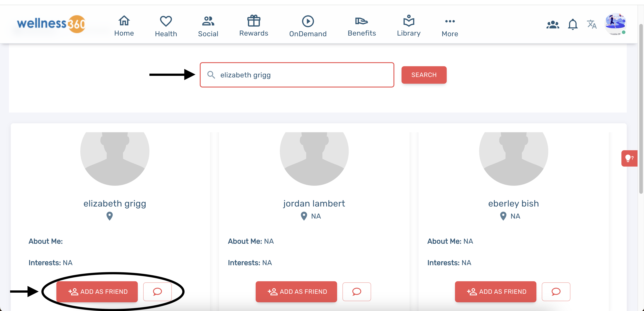The image size is (644, 311).
Task: Navigate to the Social section
Action: (x=208, y=26)
